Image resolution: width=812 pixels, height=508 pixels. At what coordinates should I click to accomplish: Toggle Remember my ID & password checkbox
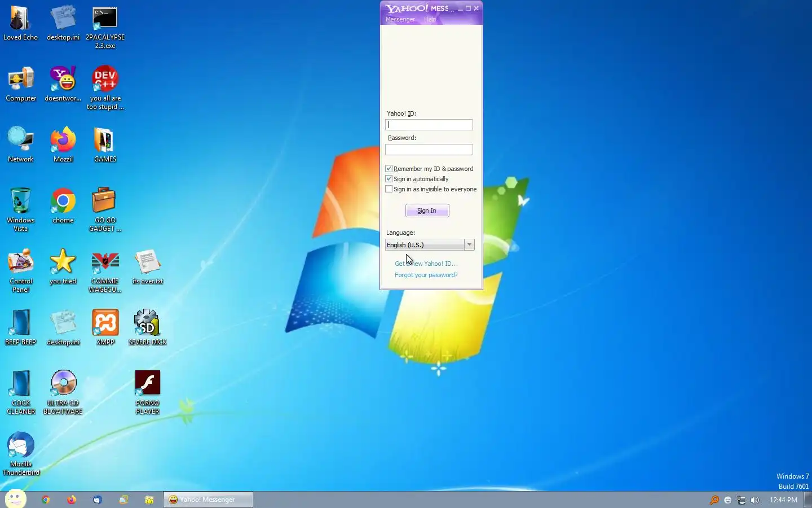pyautogui.click(x=389, y=169)
